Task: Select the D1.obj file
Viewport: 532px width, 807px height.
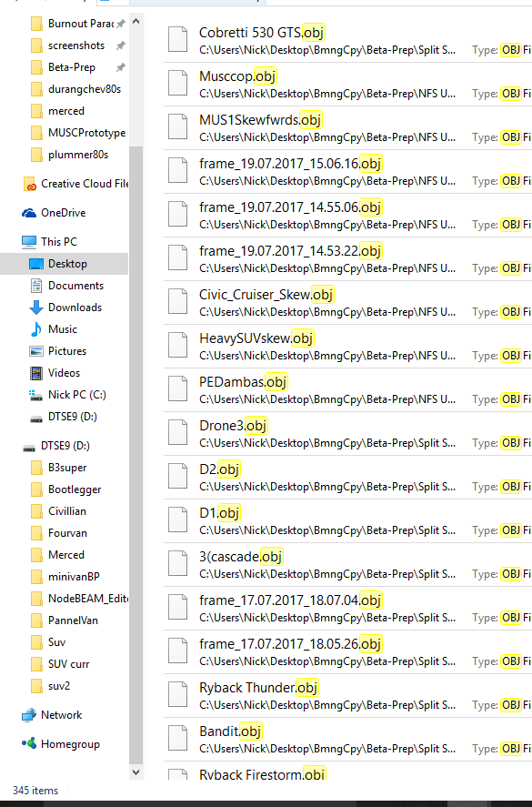Action: pyautogui.click(x=347, y=521)
